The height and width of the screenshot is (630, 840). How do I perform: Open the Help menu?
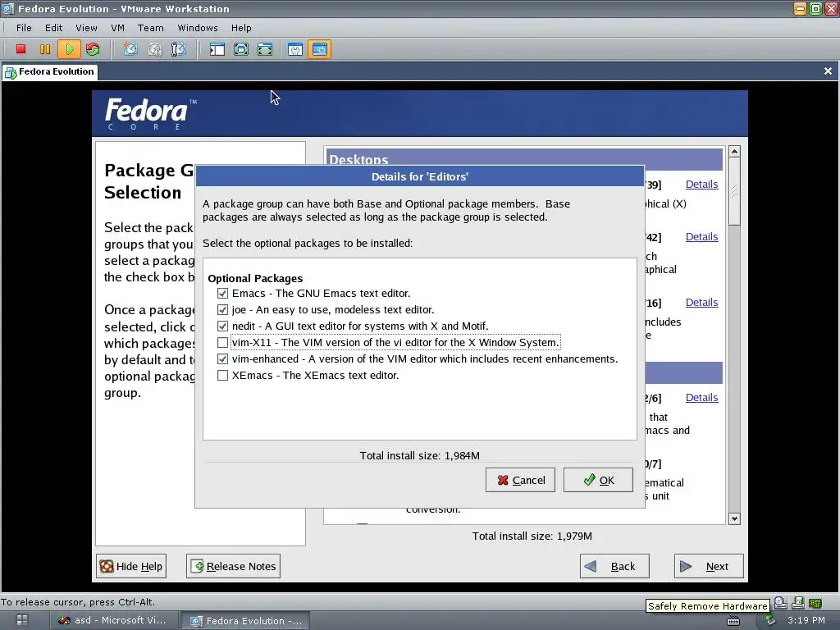point(241,28)
